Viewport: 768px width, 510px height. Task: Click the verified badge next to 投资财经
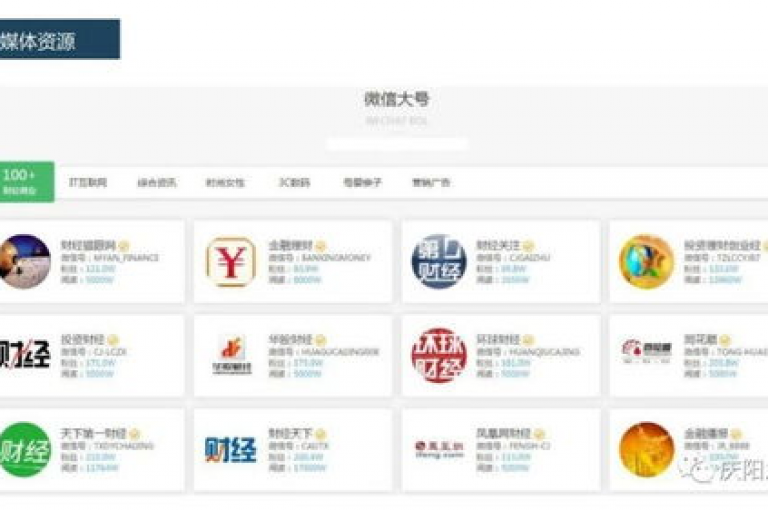coord(113,340)
